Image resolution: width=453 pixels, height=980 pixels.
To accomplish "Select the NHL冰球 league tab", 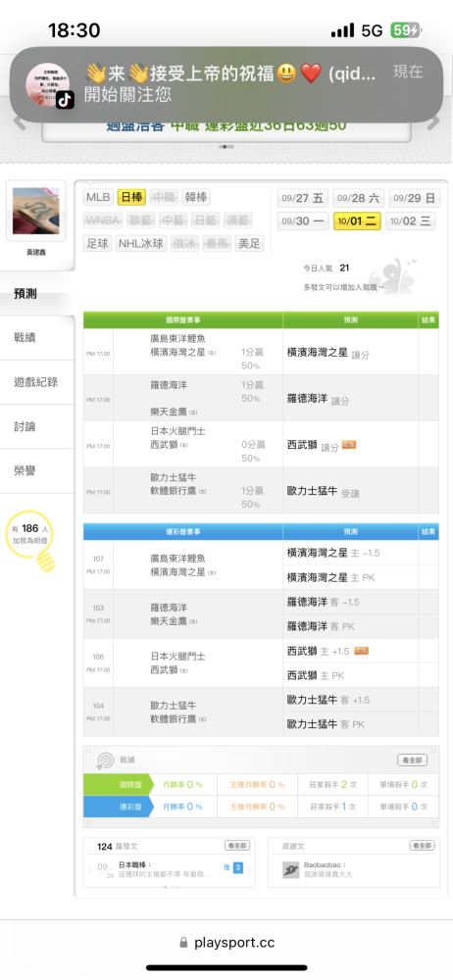I will 141,244.
